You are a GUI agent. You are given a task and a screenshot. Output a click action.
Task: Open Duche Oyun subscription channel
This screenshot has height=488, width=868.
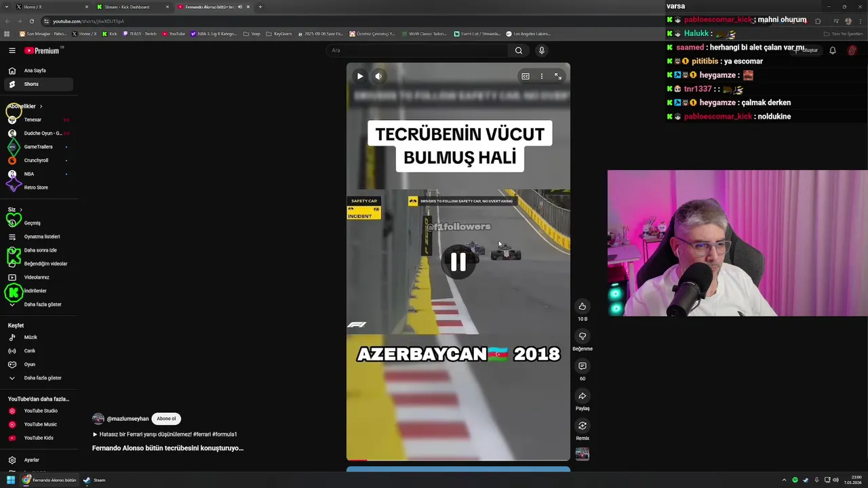point(39,134)
